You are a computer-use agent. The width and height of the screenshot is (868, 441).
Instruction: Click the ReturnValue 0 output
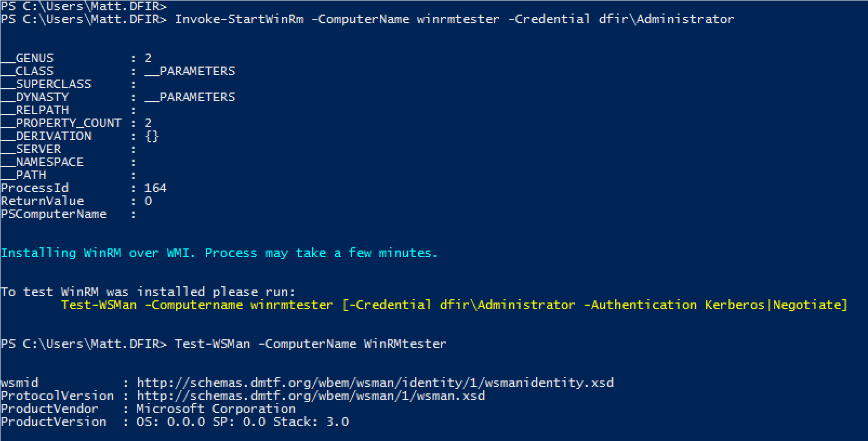(x=76, y=201)
